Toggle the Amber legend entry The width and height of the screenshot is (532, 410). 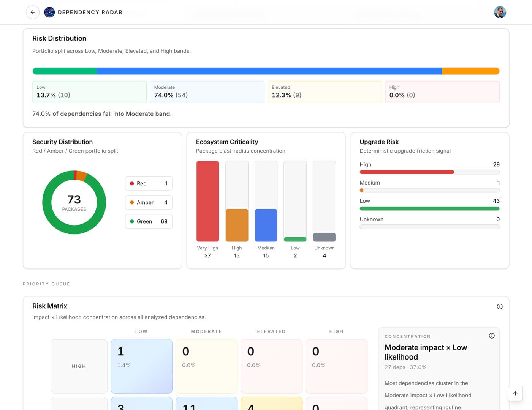click(x=148, y=202)
